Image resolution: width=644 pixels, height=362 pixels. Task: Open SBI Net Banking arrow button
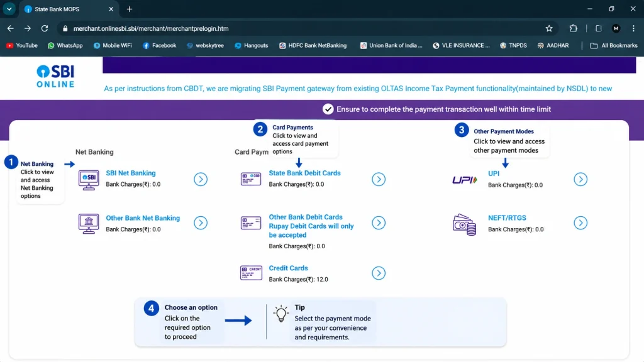click(201, 179)
